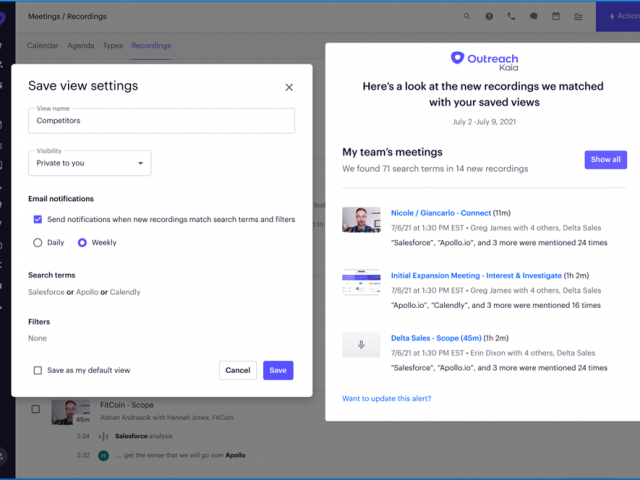Click the green H speaker avatar
640x480 pixels.
[104, 456]
